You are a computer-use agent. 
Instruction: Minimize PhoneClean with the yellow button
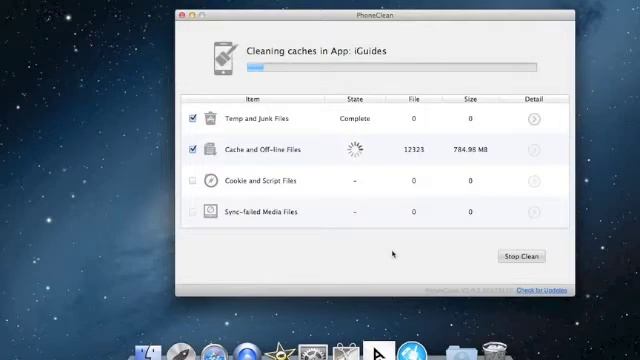192,15
